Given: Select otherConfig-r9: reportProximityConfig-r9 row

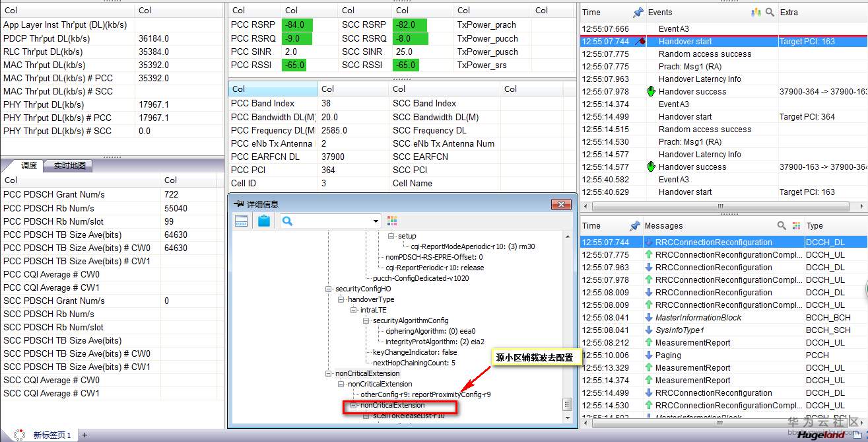Looking at the screenshot, I should 425,394.
